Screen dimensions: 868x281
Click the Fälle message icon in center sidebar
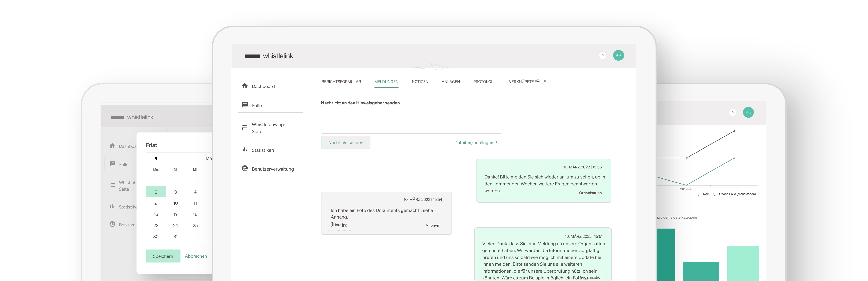click(x=245, y=105)
